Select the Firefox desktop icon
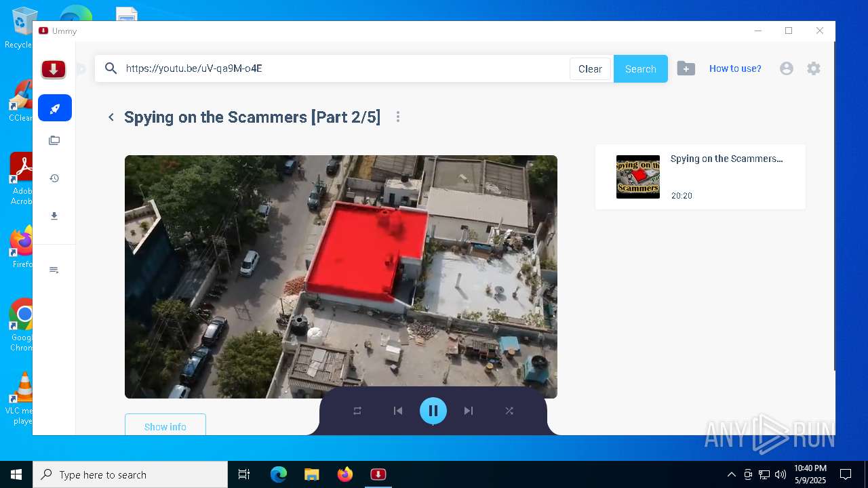868x488 pixels. pyautogui.click(x=20, y=247)
